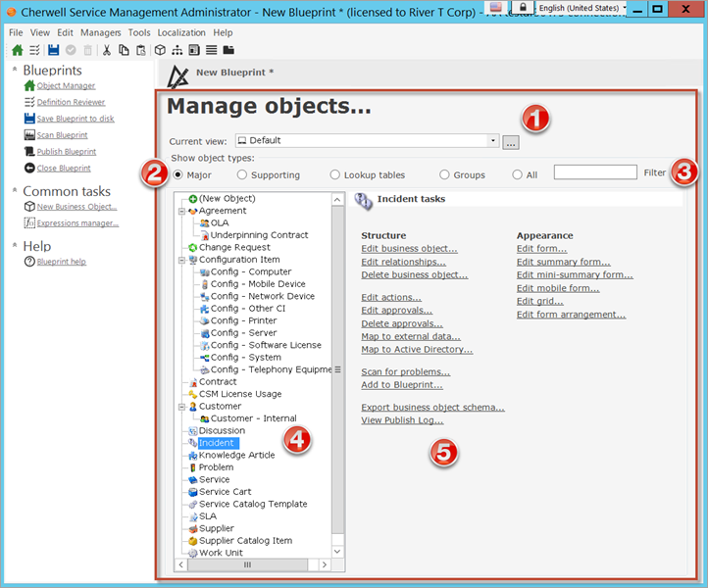The height and width of the screenshot is (588, 708).
Task: Open the Localization menu
Action: click(x=181, y=32)
